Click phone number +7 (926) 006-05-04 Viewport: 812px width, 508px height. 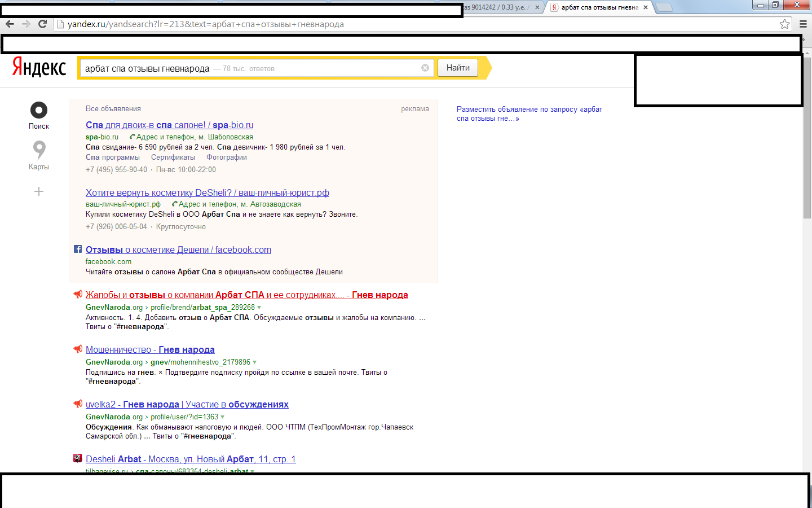116,227
